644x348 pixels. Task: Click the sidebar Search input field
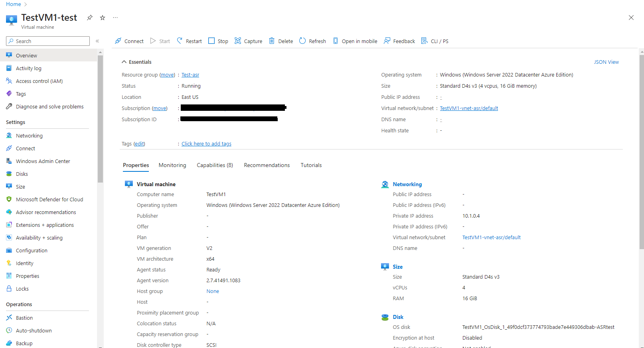click(48, 41)
